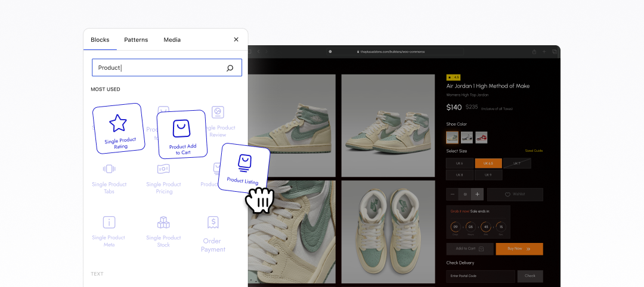Pick the Product Listing block card
The width and height of the screenshot is (644, 287).
tap(243, 167)
